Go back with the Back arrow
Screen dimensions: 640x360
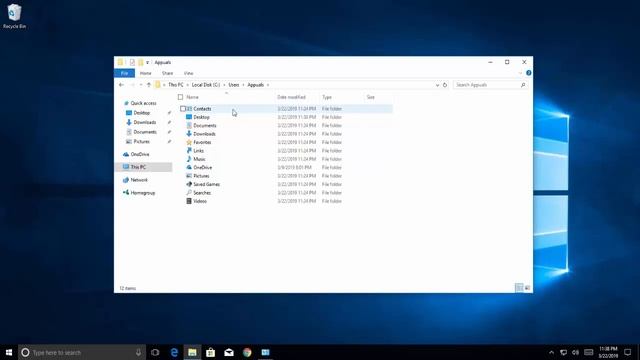pyautogui.click(x=121, y=85)
